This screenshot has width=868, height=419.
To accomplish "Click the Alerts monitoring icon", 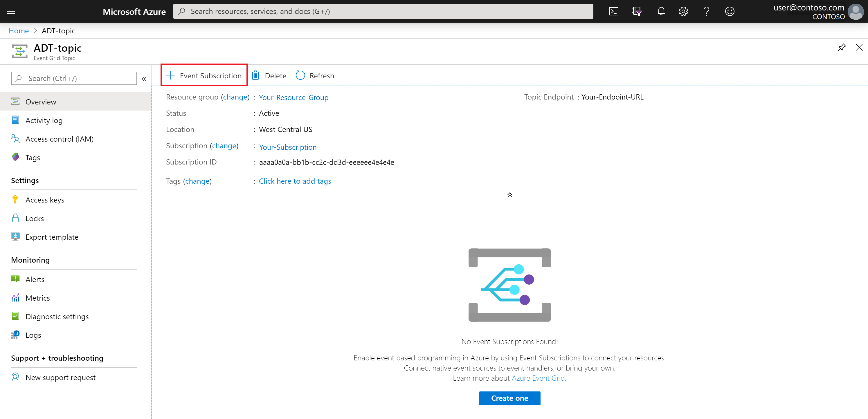I will pyautogui.click(x=15, y=278).
